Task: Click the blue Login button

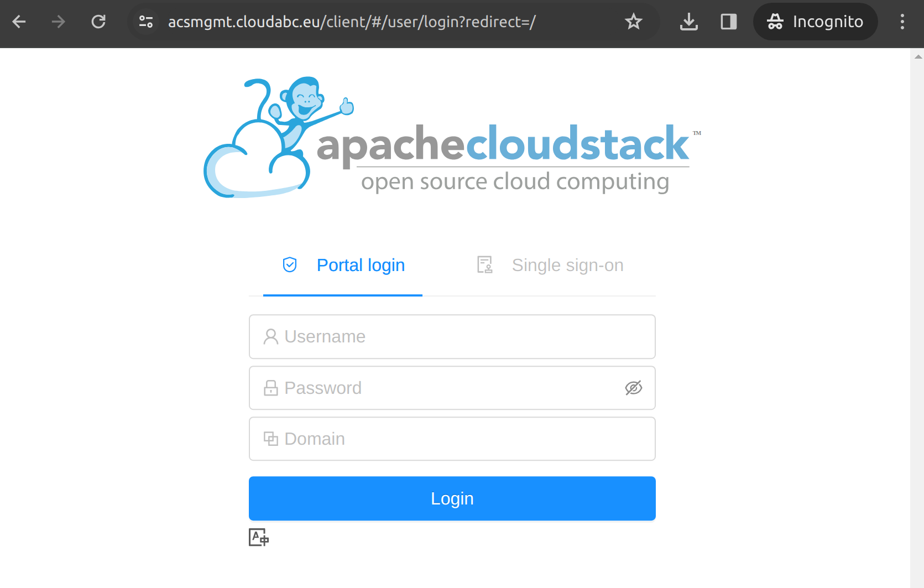Action: (x=452, y=498)
